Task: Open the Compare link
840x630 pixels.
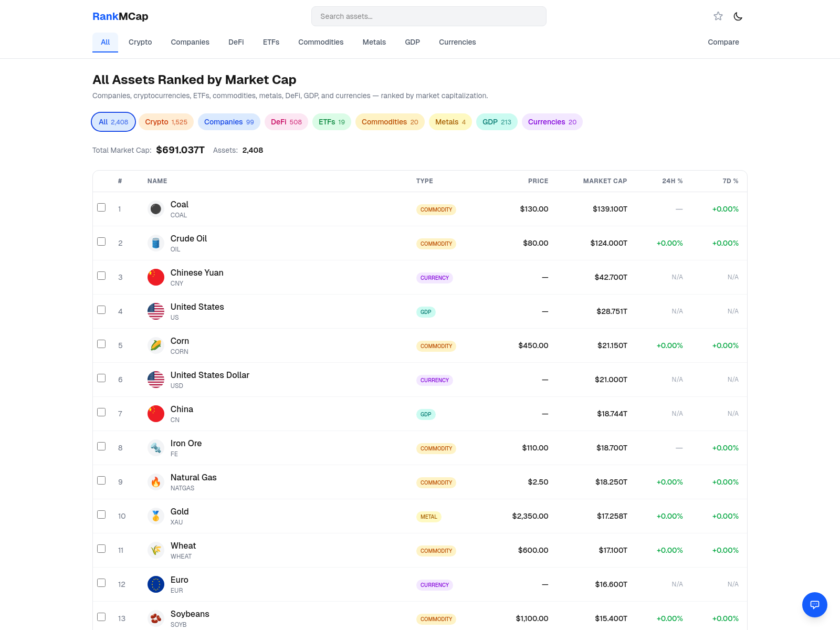Action: click(723, 42)
